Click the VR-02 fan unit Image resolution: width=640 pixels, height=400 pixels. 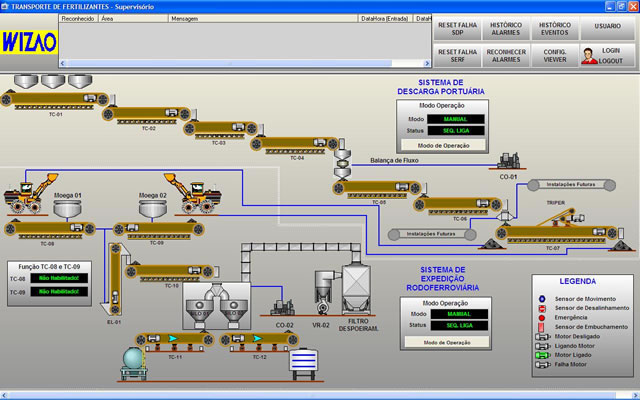click(323, 293)
